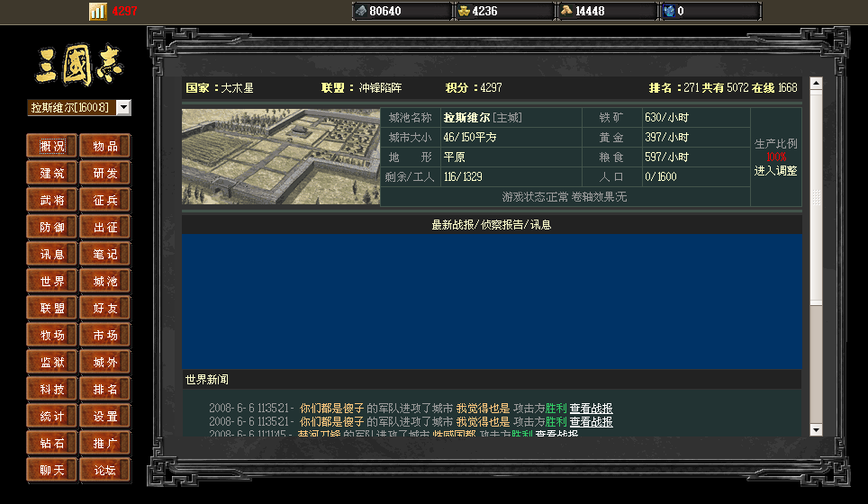Click first 查看战报 link at 113521

[591, 409]
